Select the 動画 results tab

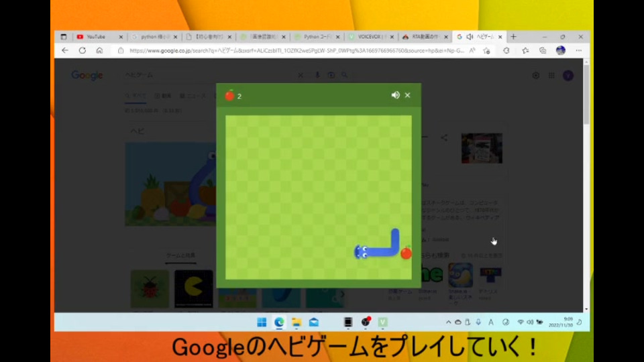162,96
